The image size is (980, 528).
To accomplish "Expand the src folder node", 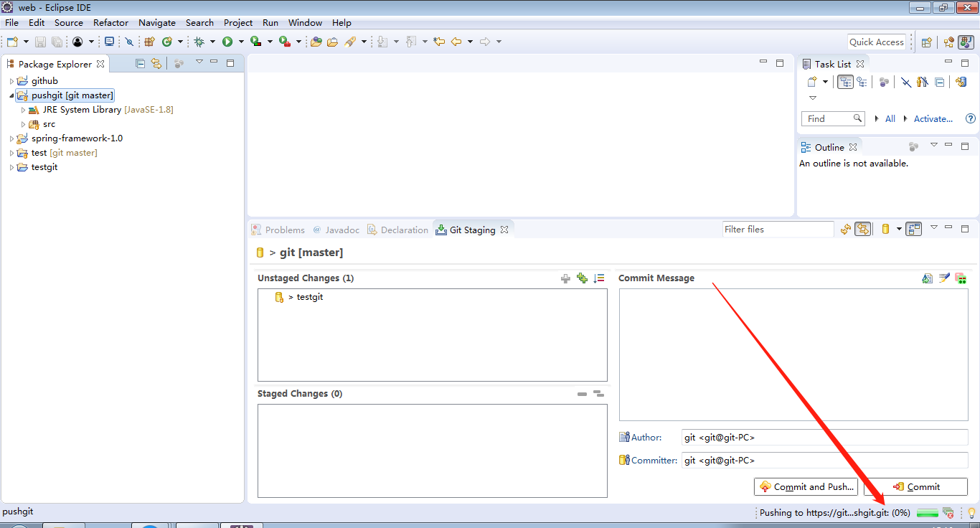I will pyautogui.click(x=23, y=124).
